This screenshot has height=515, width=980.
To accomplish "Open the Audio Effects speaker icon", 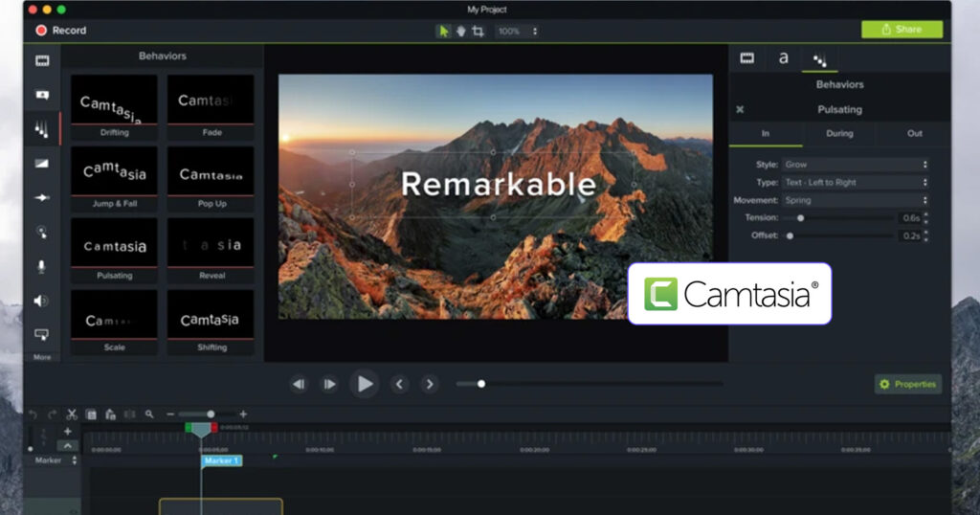I will click(x=41, y=301).
